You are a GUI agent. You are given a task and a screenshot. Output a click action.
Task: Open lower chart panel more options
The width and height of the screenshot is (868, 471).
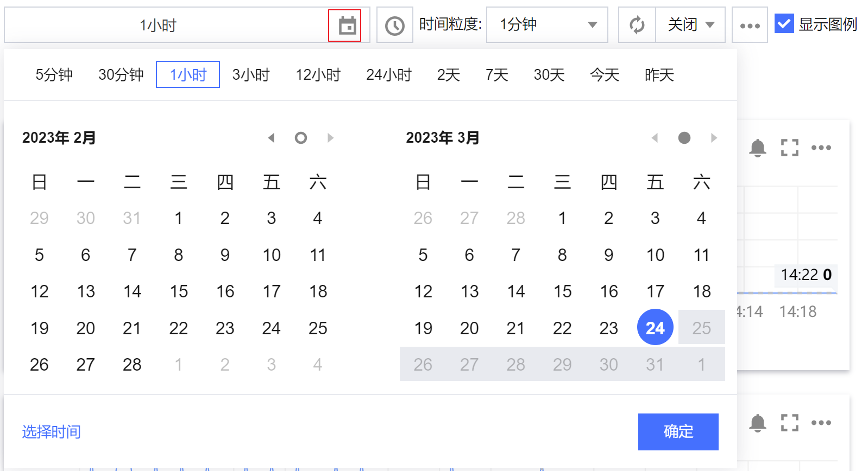point(821,423)
